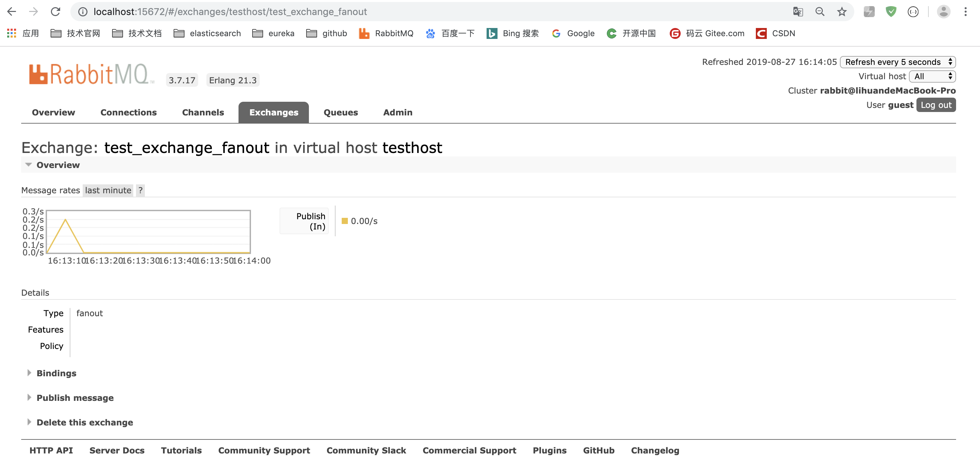
Task: Open the github bookmark folder
Action: [326, 33]
